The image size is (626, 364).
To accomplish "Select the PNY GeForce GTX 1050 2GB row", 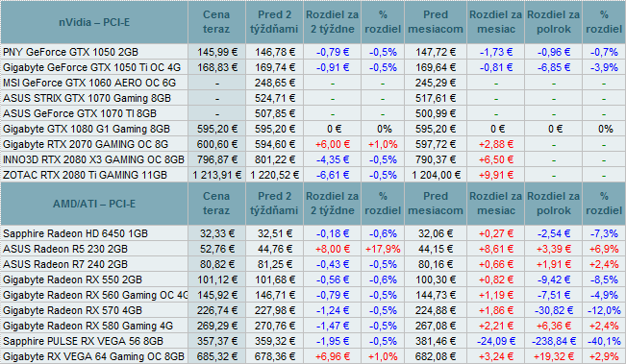I will (x=313, y=52).
